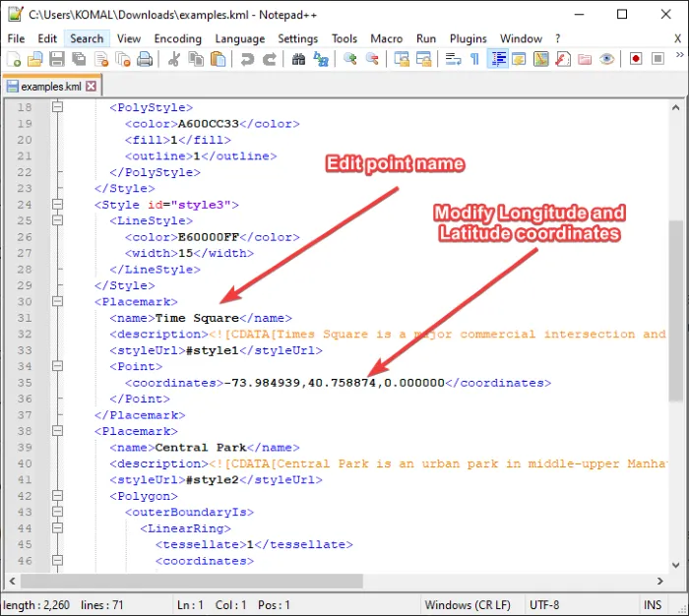Collapse the Placemark fold at line 30
The height and width of the screenshot is (616, 689).
[57, 301]
